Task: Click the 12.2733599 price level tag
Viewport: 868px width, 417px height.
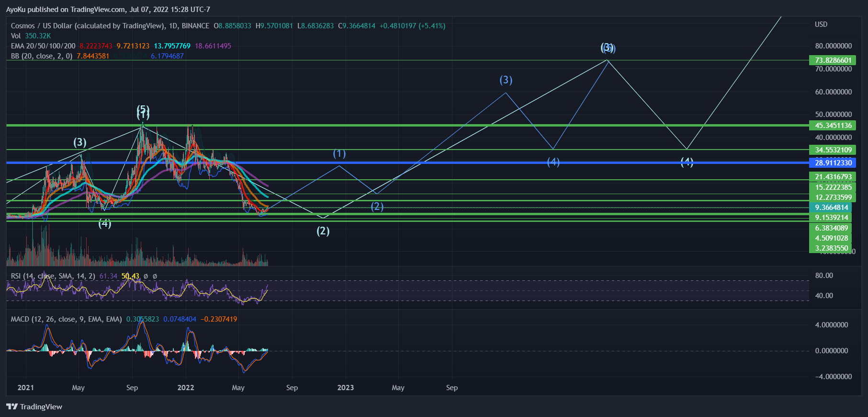Action: [833, 197]
